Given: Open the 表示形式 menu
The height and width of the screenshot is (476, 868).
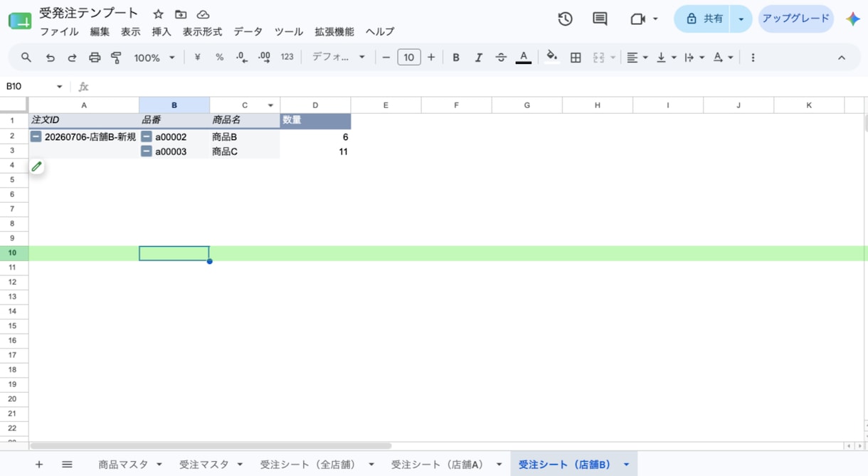Looking at the screenshot, I should click(x=202, y=32).
